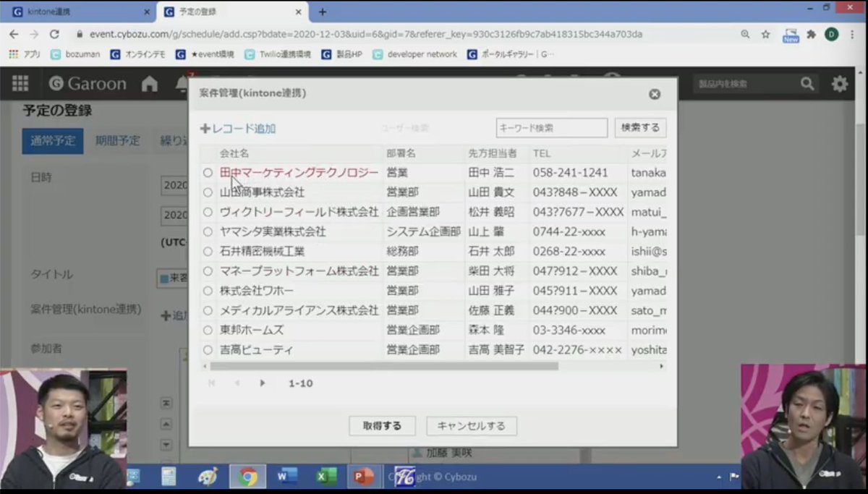868x494 pixels.
Task: Select radio for 田中マーケティングテクノロジー
Action: (x=208, y=173)
